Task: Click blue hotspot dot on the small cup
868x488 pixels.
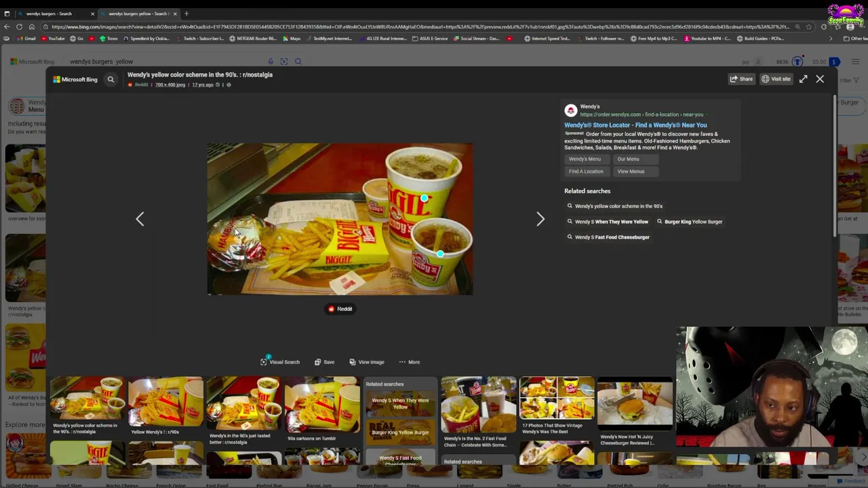Action: coord(440,254)
